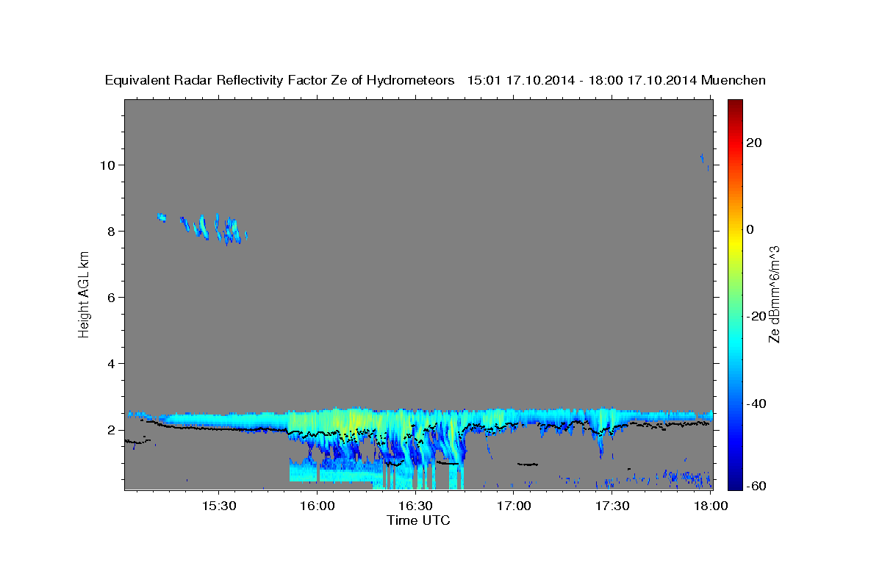This screenshot has width=882, height=588.
Task: Click the 'Time UTC' axis title
Action: tap(418, 520)
